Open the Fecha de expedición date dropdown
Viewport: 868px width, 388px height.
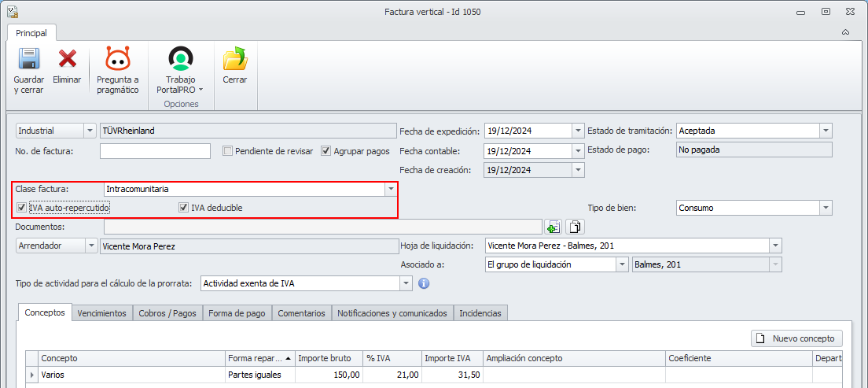coord(579,131)
